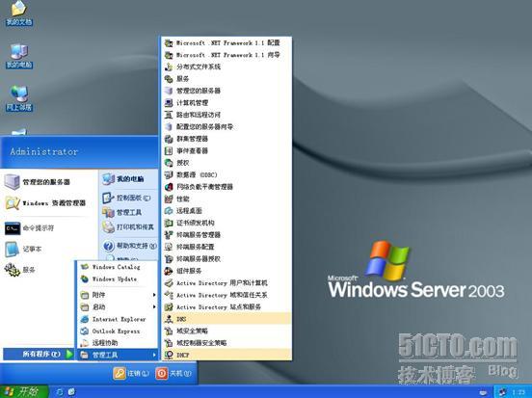Open 组件服务 item

coord(226,271)
